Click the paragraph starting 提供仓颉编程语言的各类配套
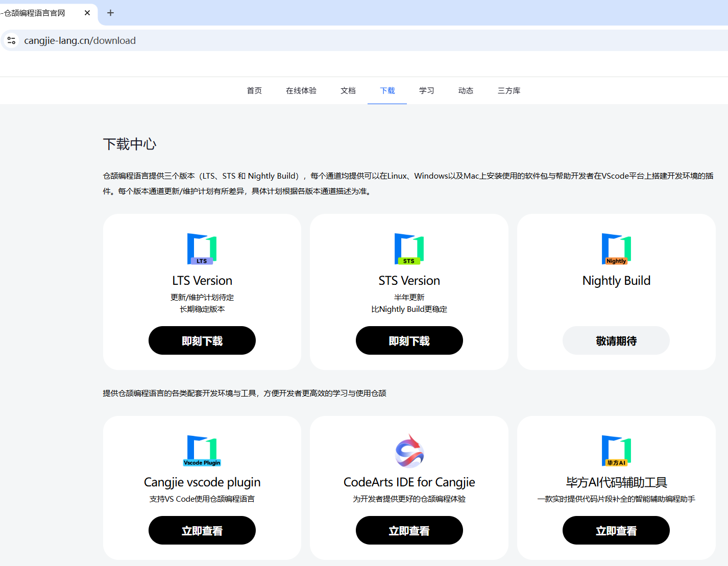Viewport: 728px width, 566px height. pos(245,393)
